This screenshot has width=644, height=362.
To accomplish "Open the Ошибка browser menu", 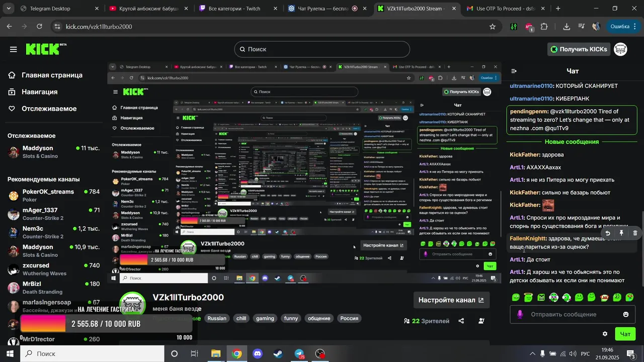I will point(623,27).
